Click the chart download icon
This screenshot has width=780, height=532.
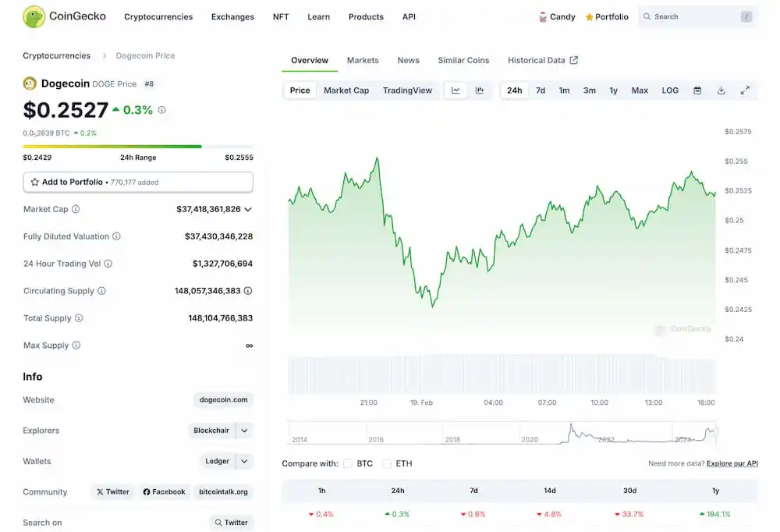720,90
